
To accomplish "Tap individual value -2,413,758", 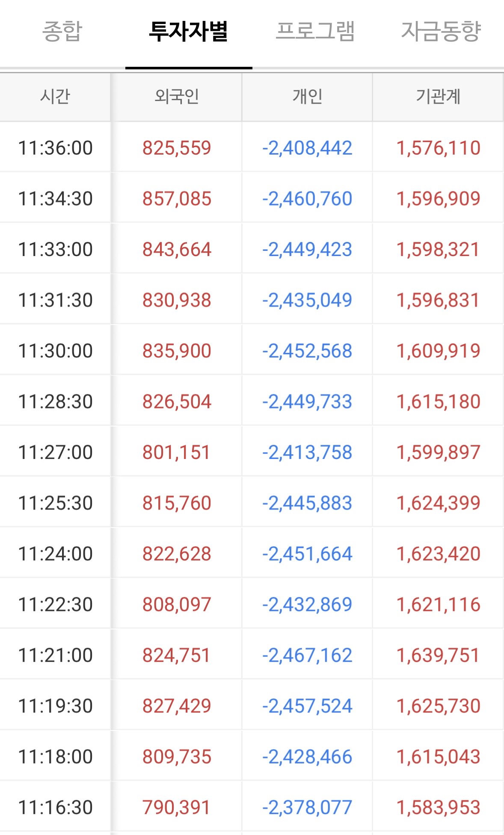I will pyautogui.click(x=307, y=453).
